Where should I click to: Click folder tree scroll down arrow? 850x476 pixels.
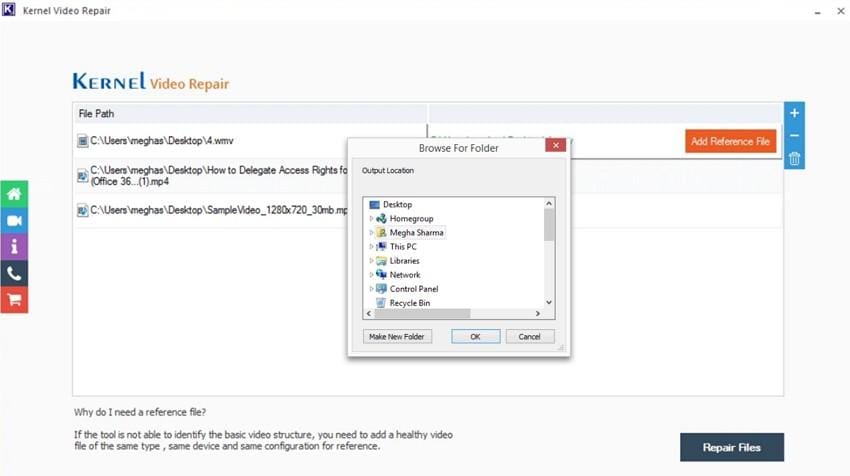549,303
